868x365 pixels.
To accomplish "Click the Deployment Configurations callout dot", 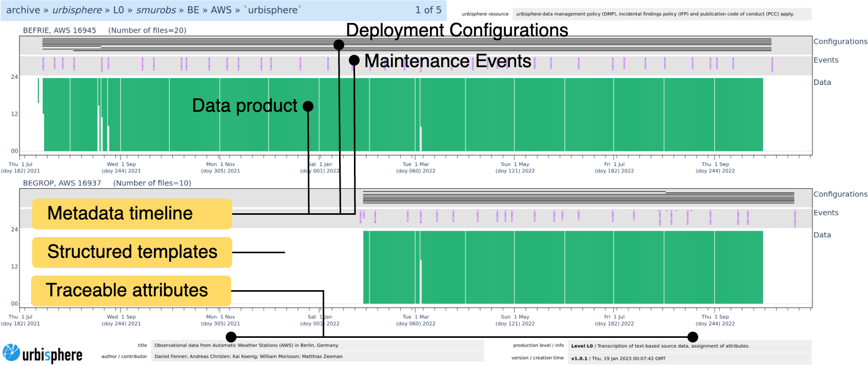I will (339, 45).
